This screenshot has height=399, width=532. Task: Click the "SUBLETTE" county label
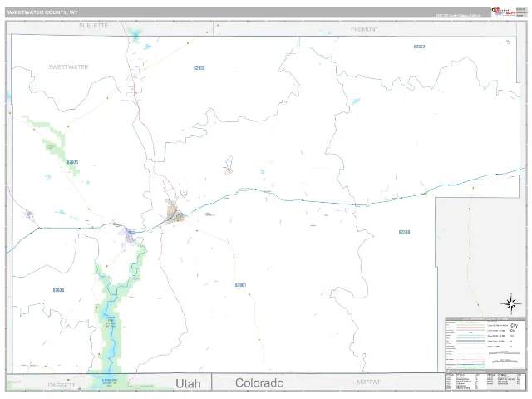coord(93,26)
